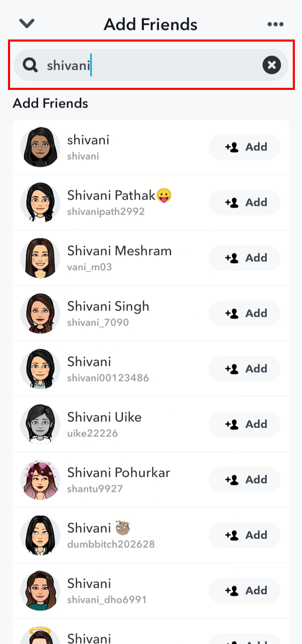
Task: Tap Shivani Pohurkar's avatar with hearts
Action: point(40,480)
